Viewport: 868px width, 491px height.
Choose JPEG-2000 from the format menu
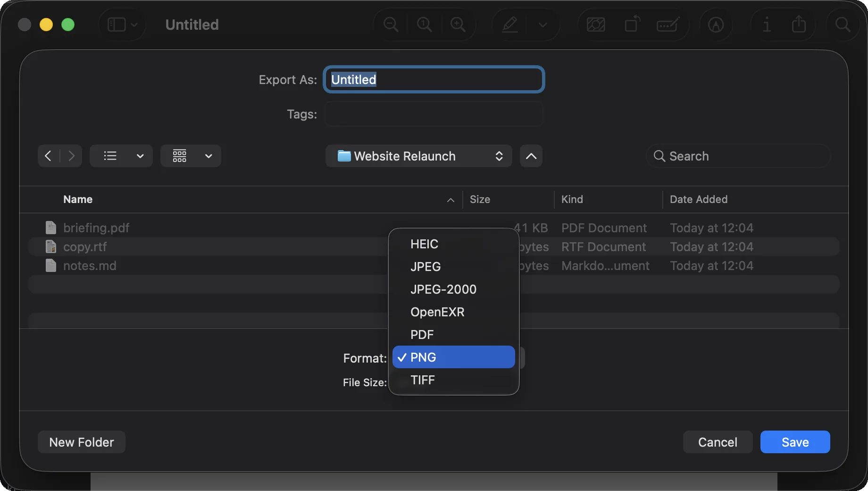pos(454,289)
